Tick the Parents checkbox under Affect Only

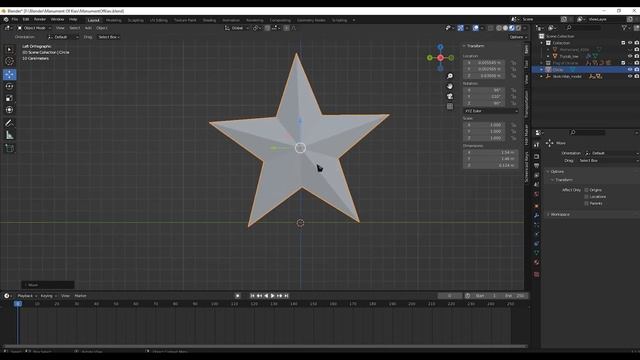tap(587, 203)
